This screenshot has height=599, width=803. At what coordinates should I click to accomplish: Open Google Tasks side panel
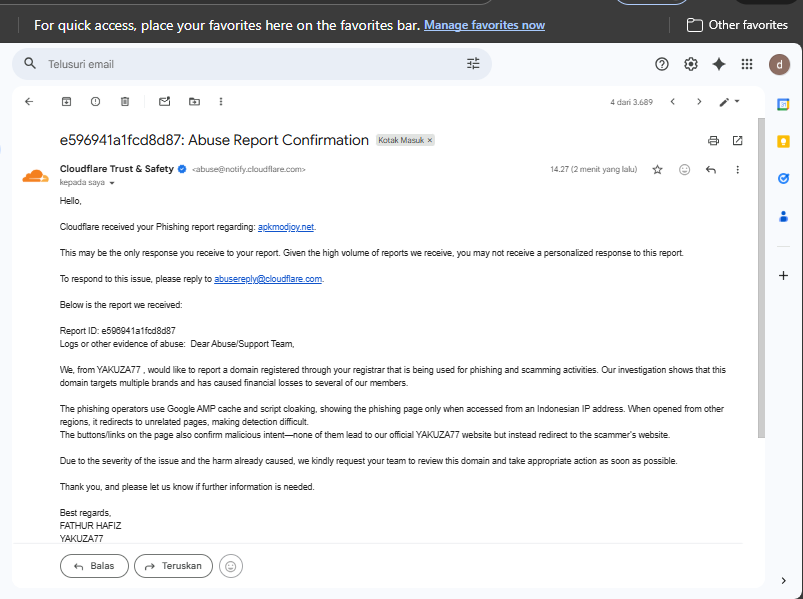click(x=783, y=178)
